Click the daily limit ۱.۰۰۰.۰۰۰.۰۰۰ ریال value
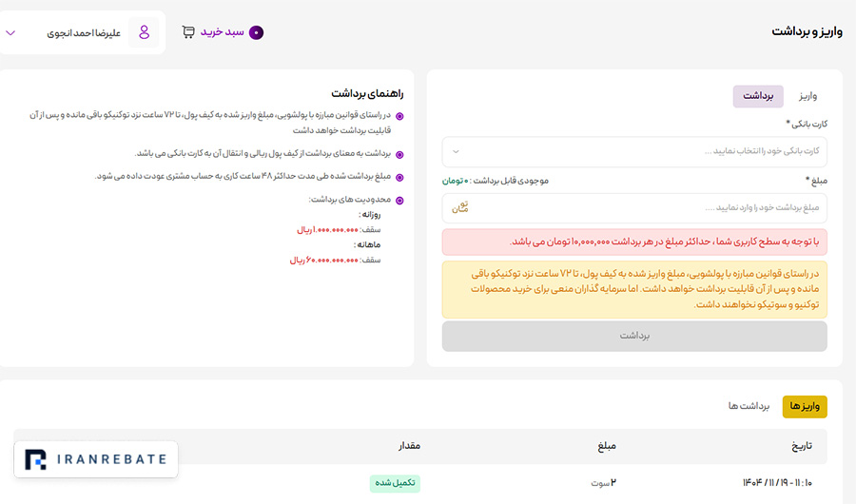 click(327, 230)
